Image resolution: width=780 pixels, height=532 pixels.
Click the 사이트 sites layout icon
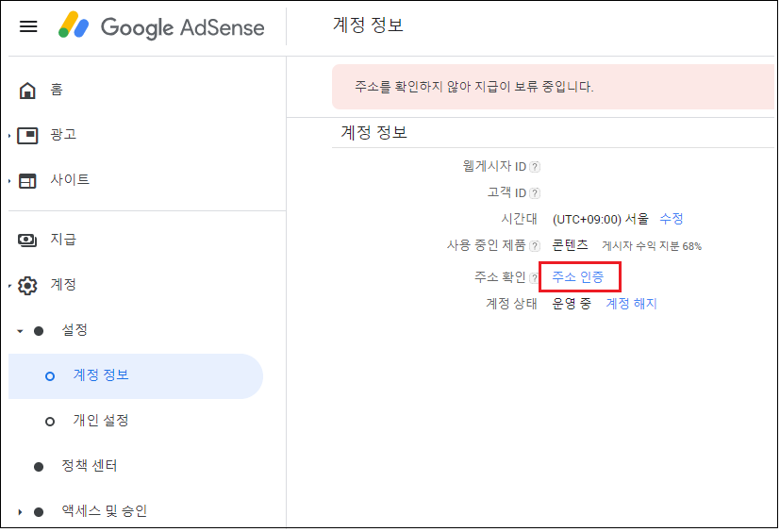[x=27, y=181]
